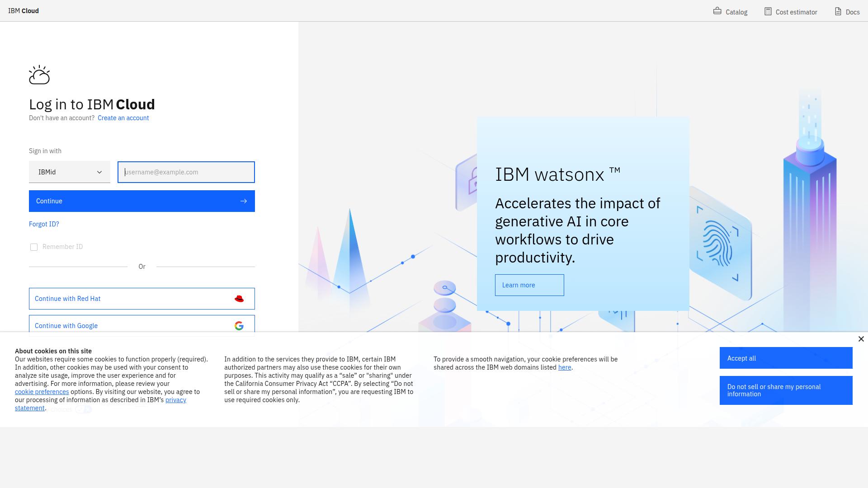Click the Google logo icon
Image resolution: width=868 pixels, height=488 pixels.
pos(239,326)
